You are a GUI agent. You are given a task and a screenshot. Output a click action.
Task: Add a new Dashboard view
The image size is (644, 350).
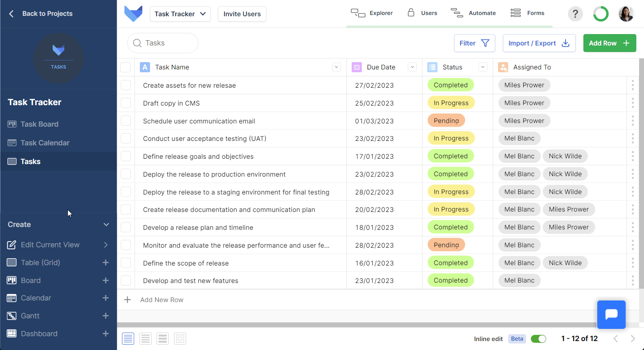pyautogui.click(x=106, y=334)
